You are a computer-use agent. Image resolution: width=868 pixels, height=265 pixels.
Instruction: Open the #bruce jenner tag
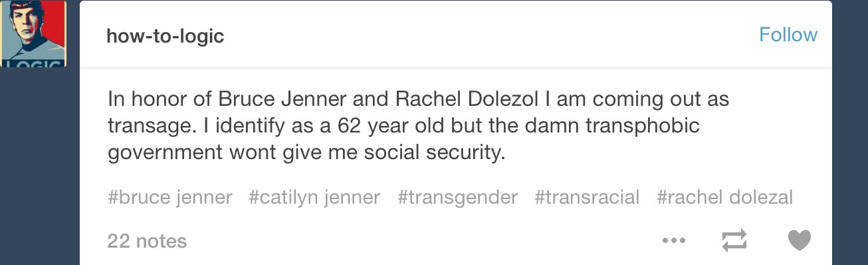click(170, 197)
